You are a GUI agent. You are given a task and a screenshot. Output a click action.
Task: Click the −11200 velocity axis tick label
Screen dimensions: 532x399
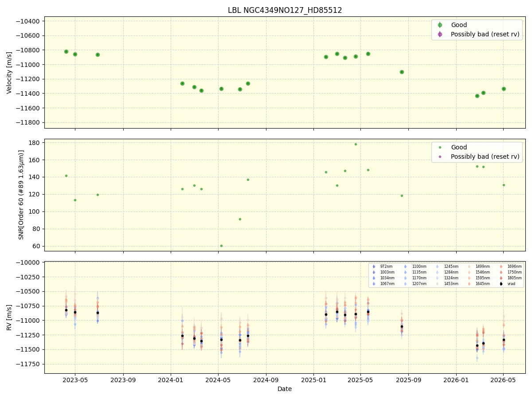tap(28, 79)
